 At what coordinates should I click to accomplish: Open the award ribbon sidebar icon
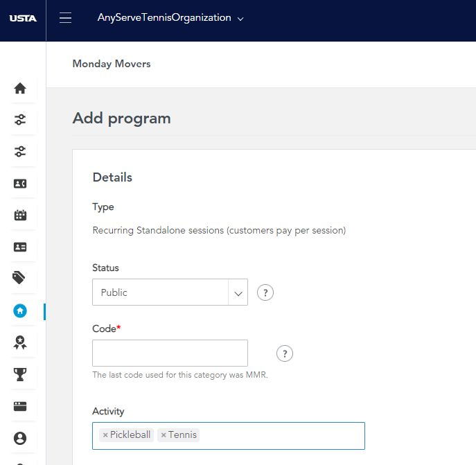click(x=20, y=342)
